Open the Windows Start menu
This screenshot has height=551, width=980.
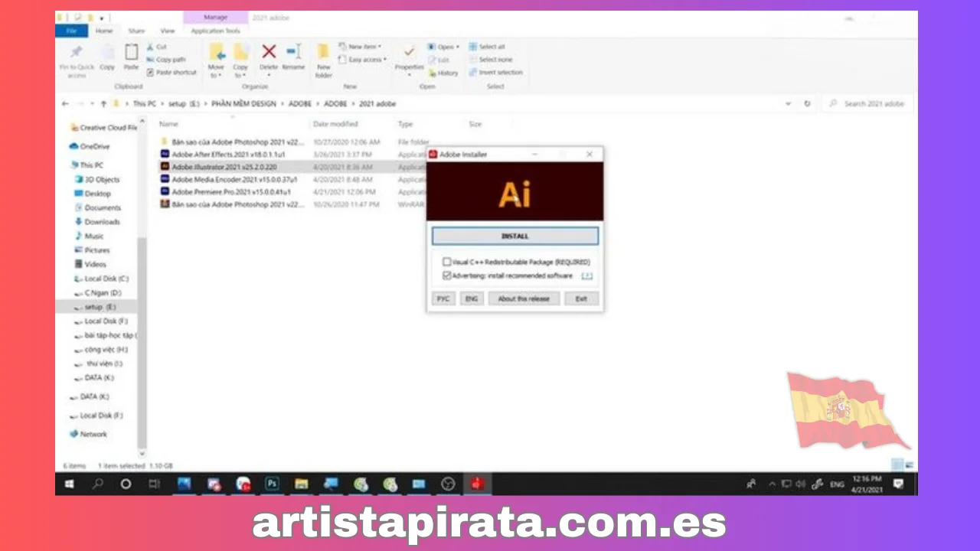point(70,484)
